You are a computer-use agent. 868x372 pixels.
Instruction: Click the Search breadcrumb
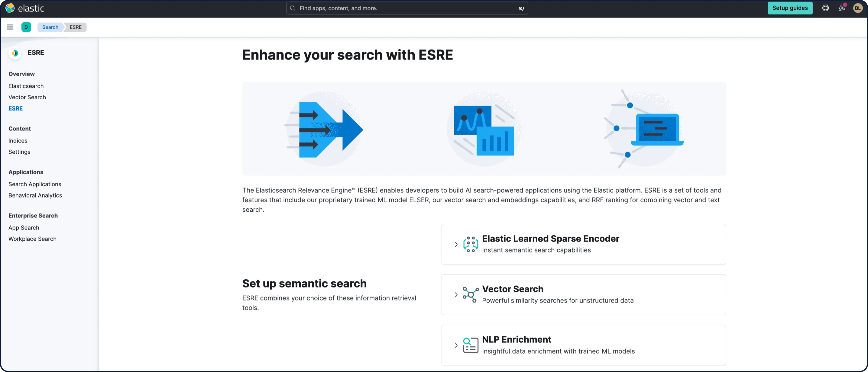(50, 27)
